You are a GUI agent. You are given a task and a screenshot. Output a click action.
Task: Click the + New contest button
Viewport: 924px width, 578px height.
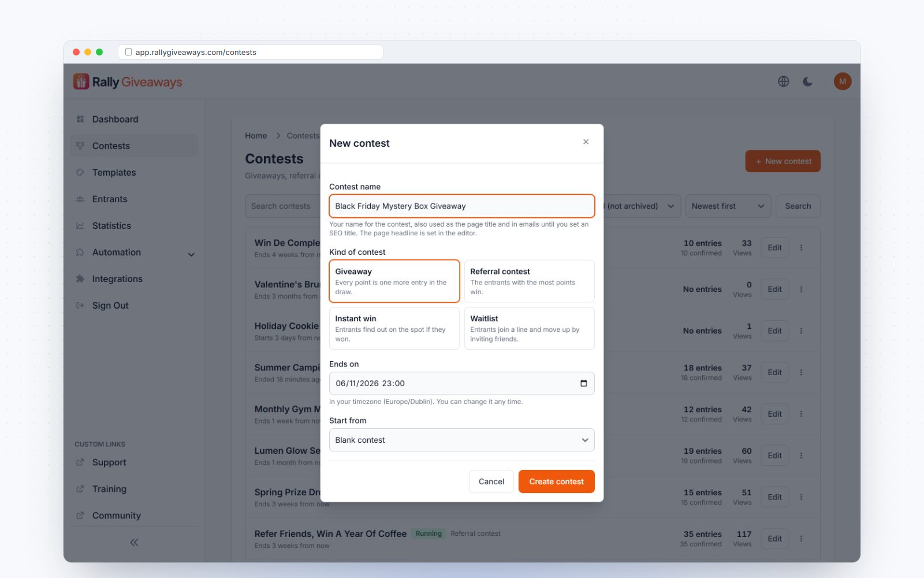[x=783, y=161]
